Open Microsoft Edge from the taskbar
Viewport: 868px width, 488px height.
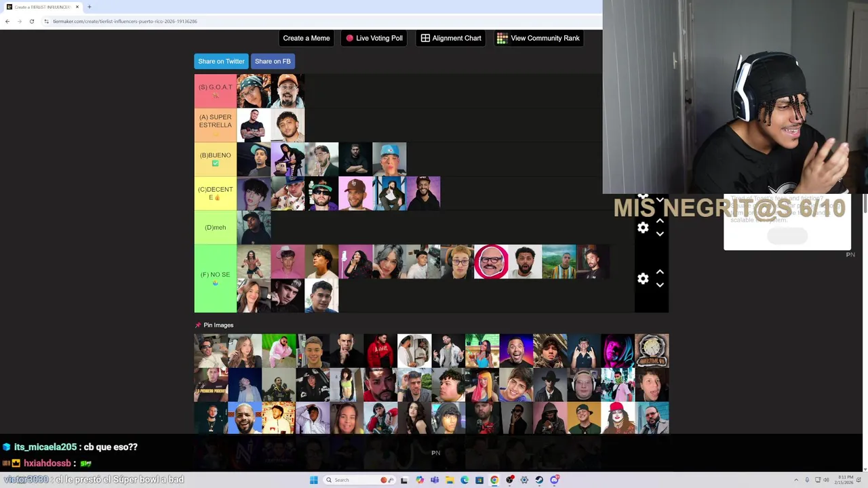click(x=465, y=480)
